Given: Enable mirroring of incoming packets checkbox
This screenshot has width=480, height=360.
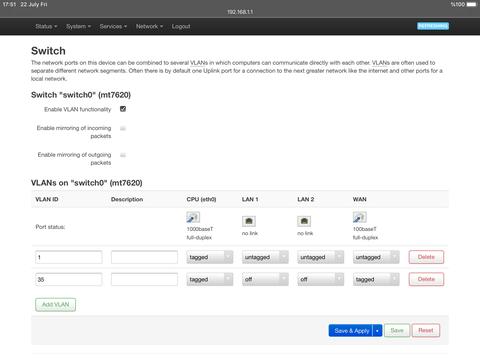Looking at the screenshot, I should [x=123, y=128].
